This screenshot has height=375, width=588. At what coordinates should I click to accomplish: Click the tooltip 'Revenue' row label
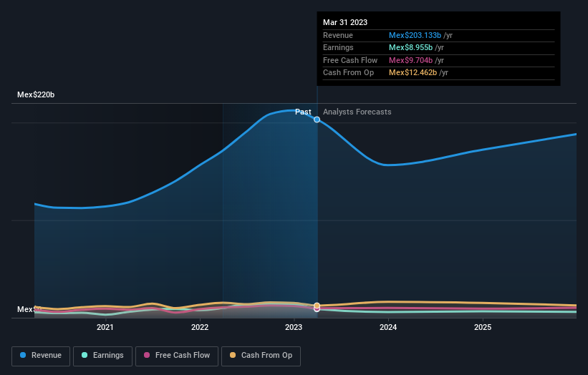click(x=338, y=35)
